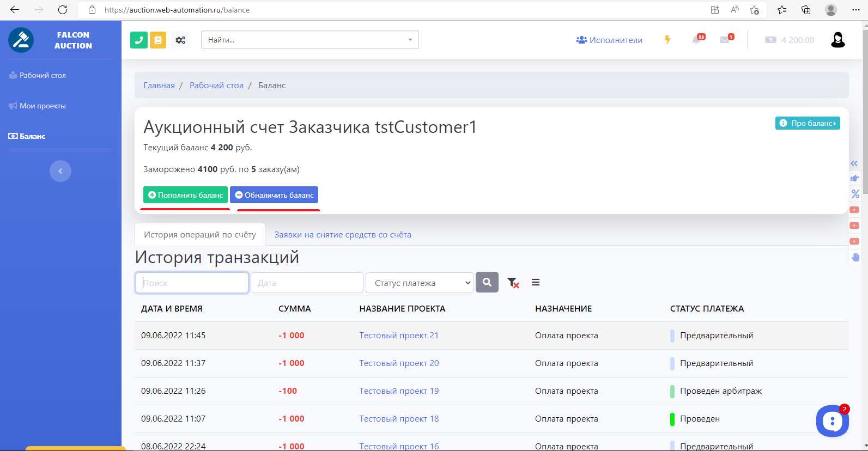Open the Найти... search combo box
The height and width of the screenshot is (451, 868).
coord(309,40)
